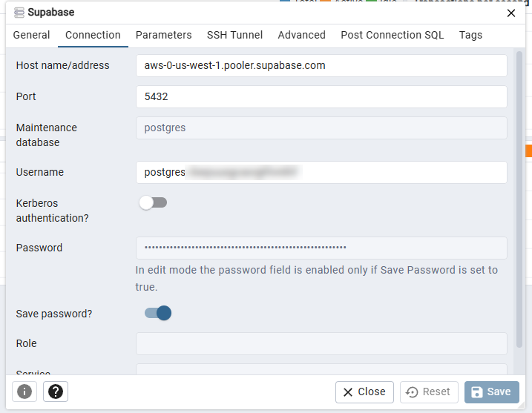This screenshot has height=413, width=532.
Task: Open the Parameters tab
Action: pyautogui.click(x=163, y=35)
